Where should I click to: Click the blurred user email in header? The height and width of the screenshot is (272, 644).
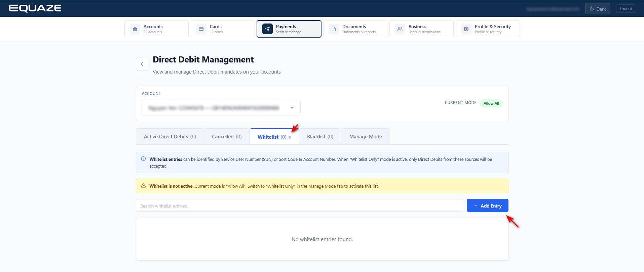(553, 9)
